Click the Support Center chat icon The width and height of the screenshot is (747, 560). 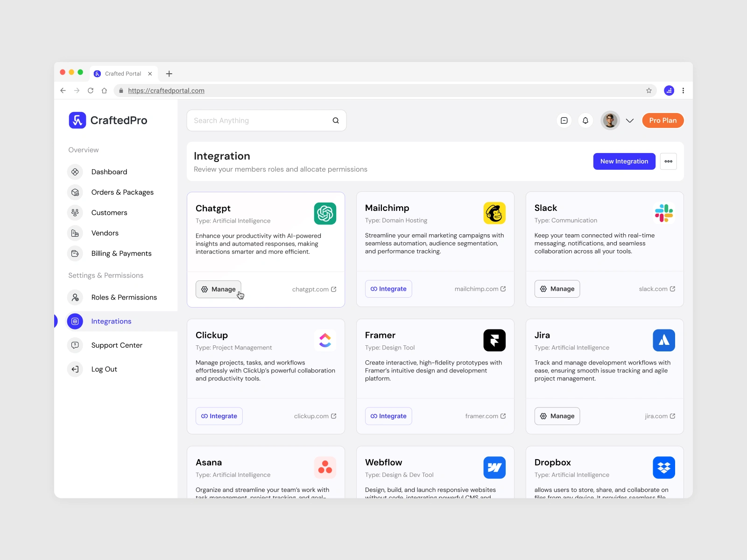(x=75, y=345)
